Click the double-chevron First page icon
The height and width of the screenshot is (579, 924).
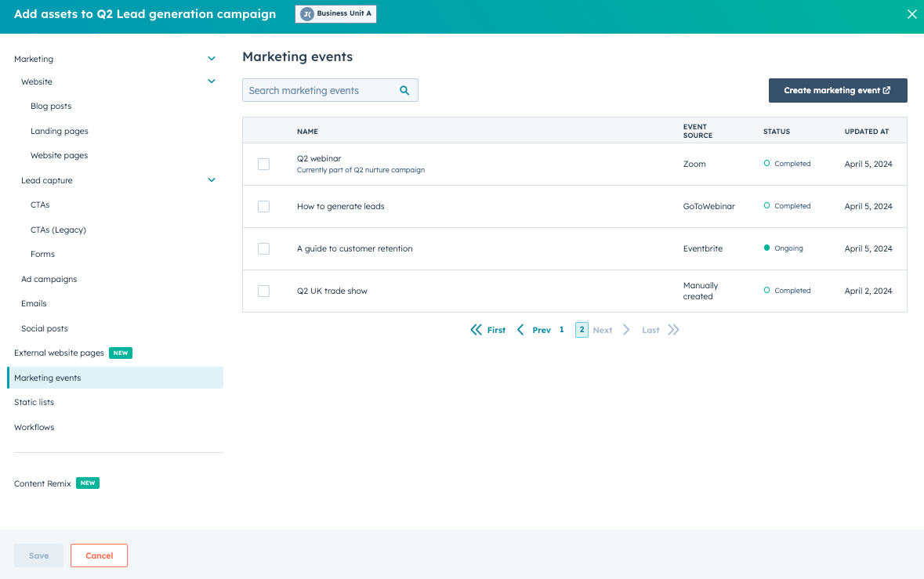(476, 330)
